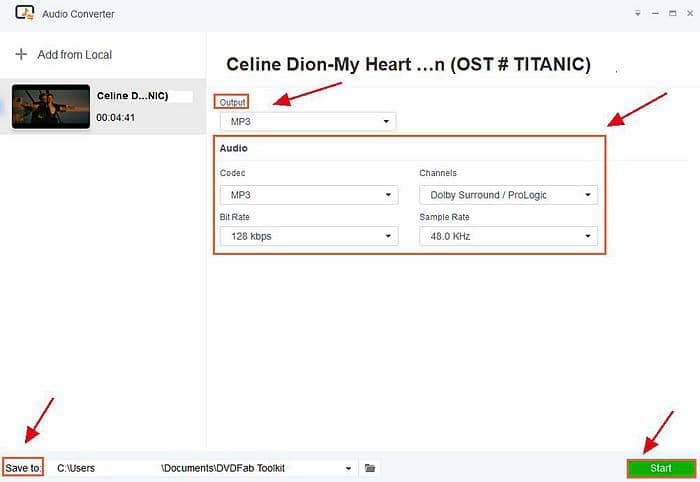
Task: Open the Channels Dolby Surround dropdown
Action: pos(508,195)
